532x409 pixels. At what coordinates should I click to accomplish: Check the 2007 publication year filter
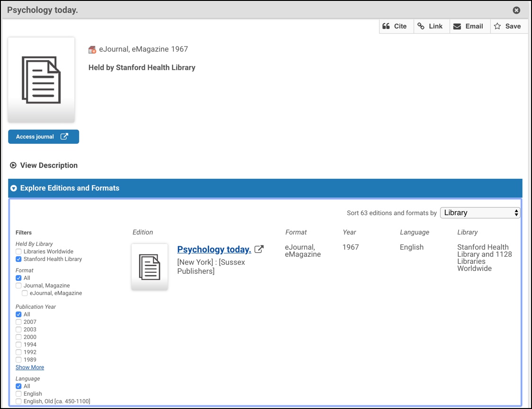pyautogui.click(x=18, y=322)
